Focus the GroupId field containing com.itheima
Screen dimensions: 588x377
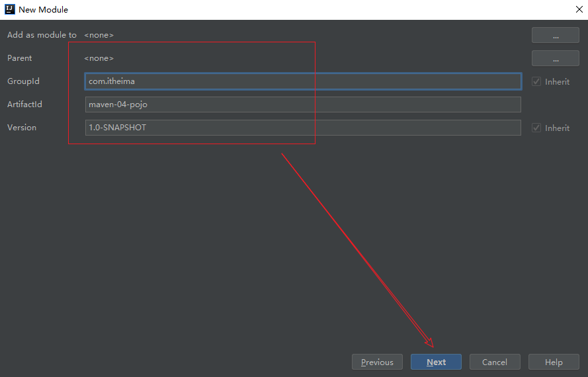[x=303, y=81]
